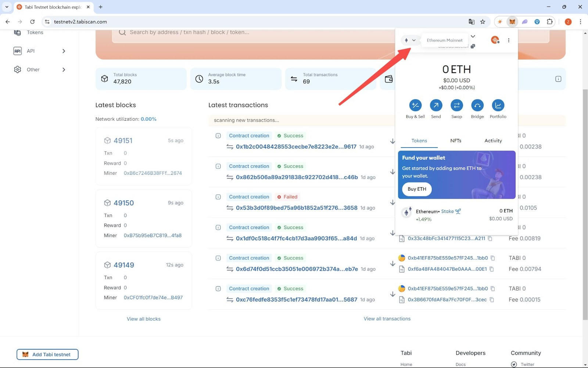
Task: Open the MetaMask fox extension icon
Action: pos(512,22)
